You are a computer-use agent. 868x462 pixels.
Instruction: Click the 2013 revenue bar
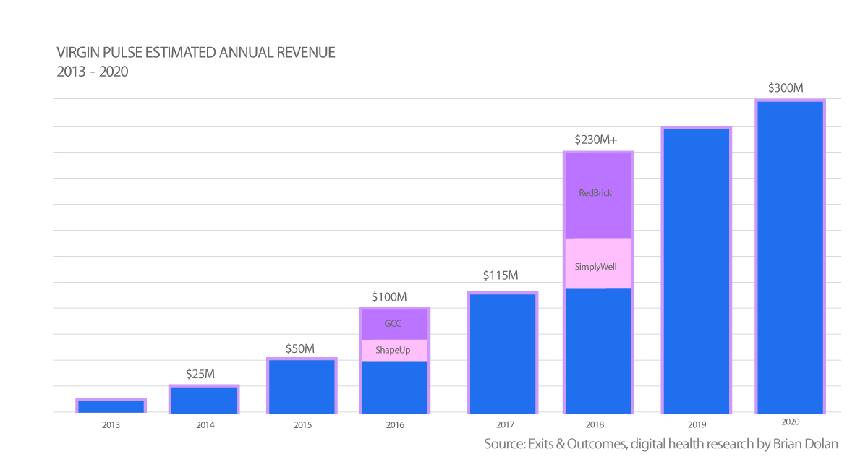pos(111,406)
